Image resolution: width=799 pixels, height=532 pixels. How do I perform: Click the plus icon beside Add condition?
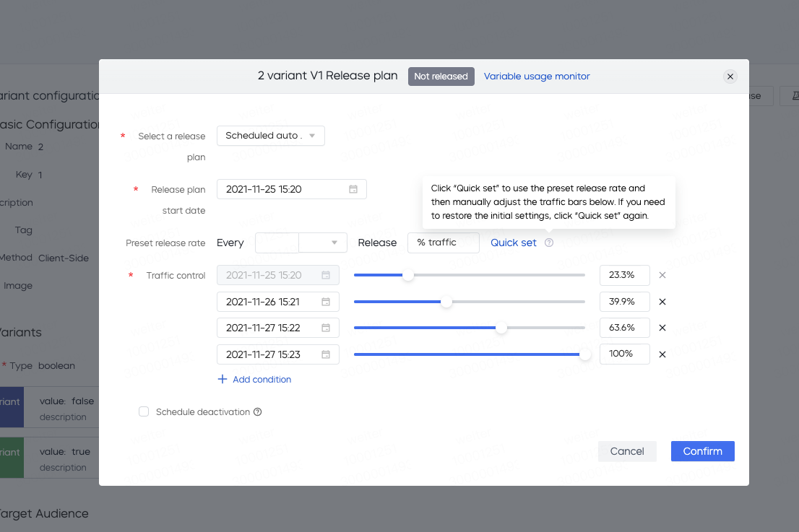pos(223,379)
